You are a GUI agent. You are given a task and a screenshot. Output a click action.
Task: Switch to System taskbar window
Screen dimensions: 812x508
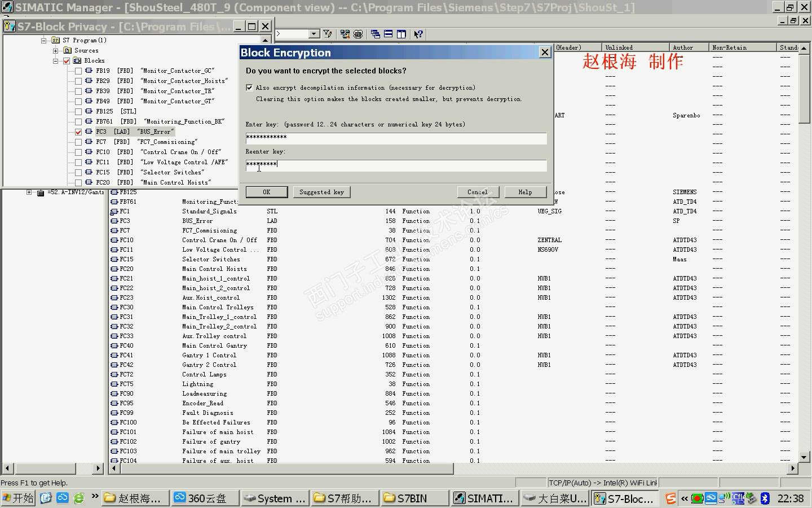click(x=275, y=498)
